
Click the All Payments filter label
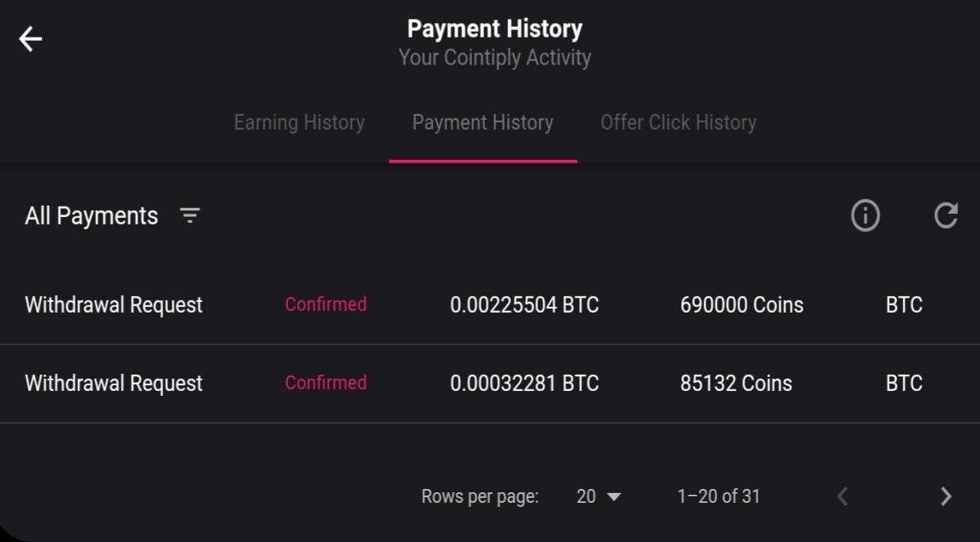click(91, 215)
